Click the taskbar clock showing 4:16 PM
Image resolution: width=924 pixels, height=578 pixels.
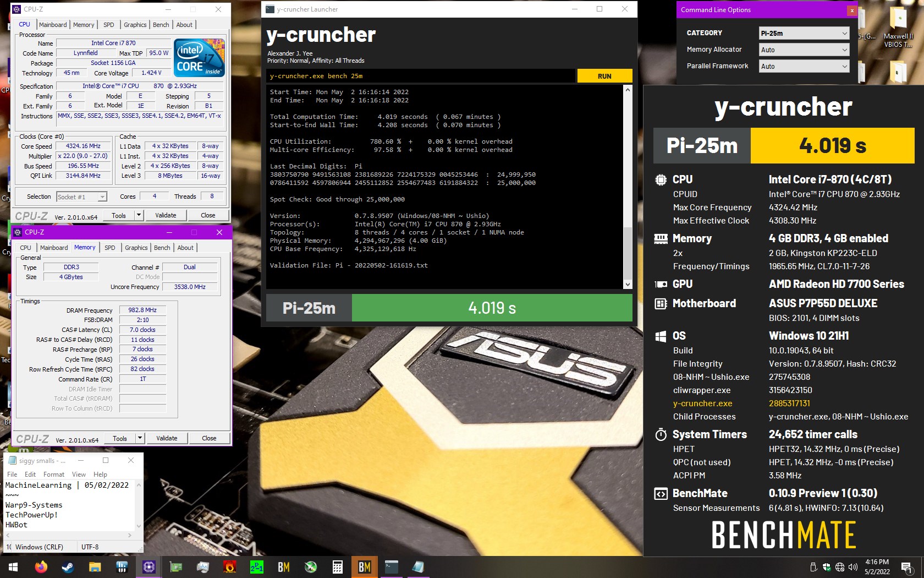click(x=877, y=567)
